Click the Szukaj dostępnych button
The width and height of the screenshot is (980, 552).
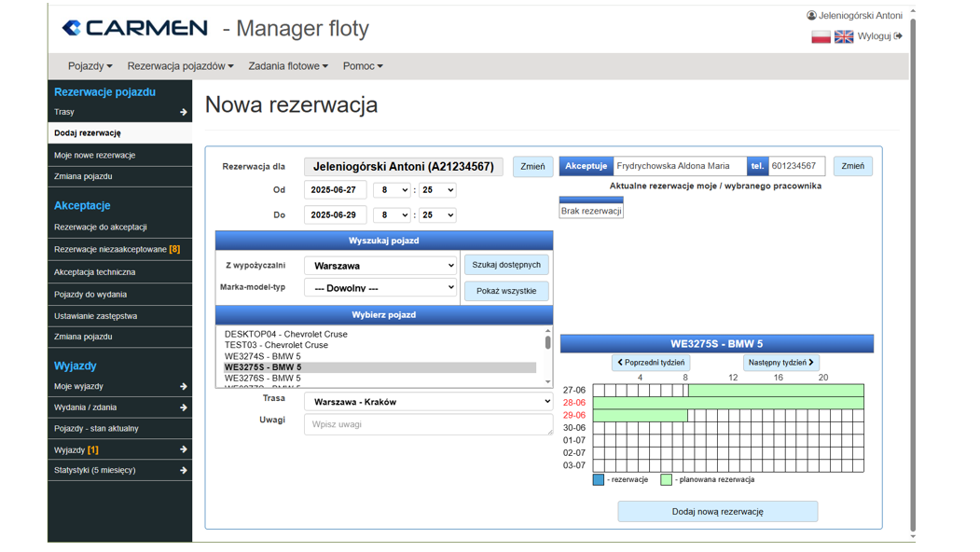(x=505, y=265)
